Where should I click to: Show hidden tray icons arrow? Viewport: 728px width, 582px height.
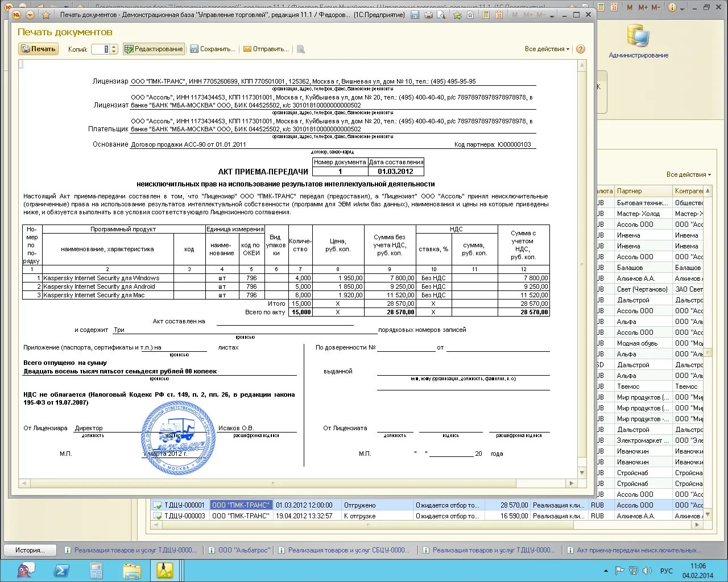(x=606, y=571)
